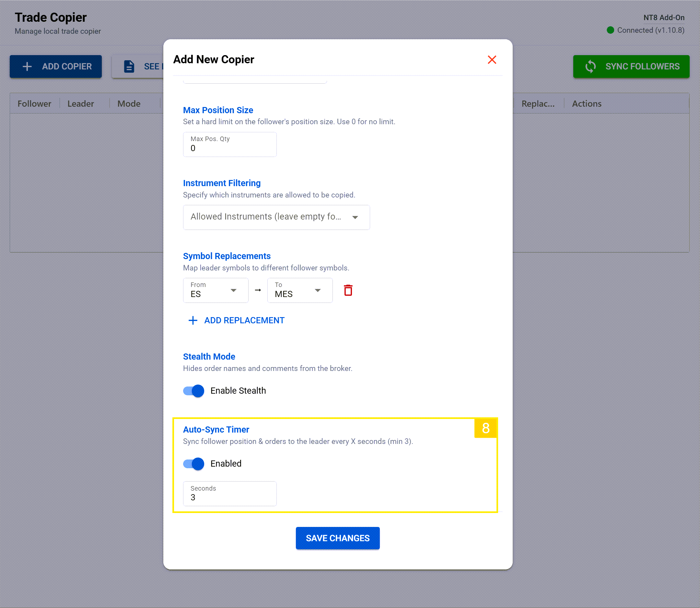Click the Instrument Filtering heading

[222, 183]
